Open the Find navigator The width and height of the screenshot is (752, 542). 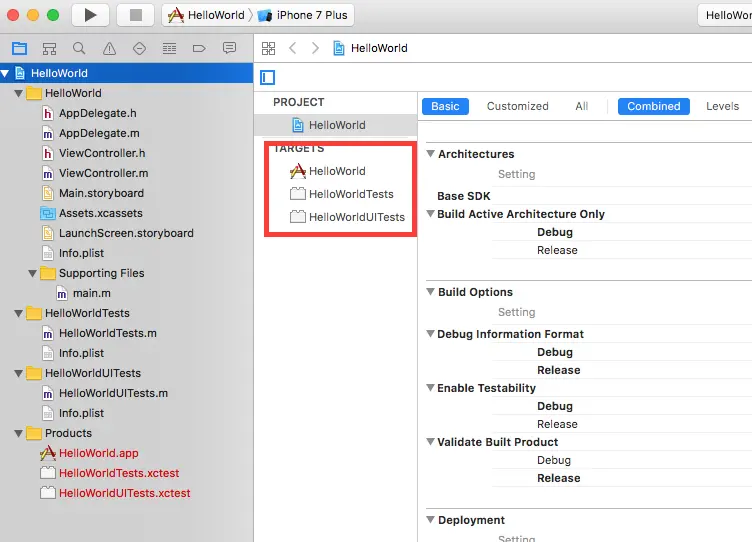coord(79,48)
